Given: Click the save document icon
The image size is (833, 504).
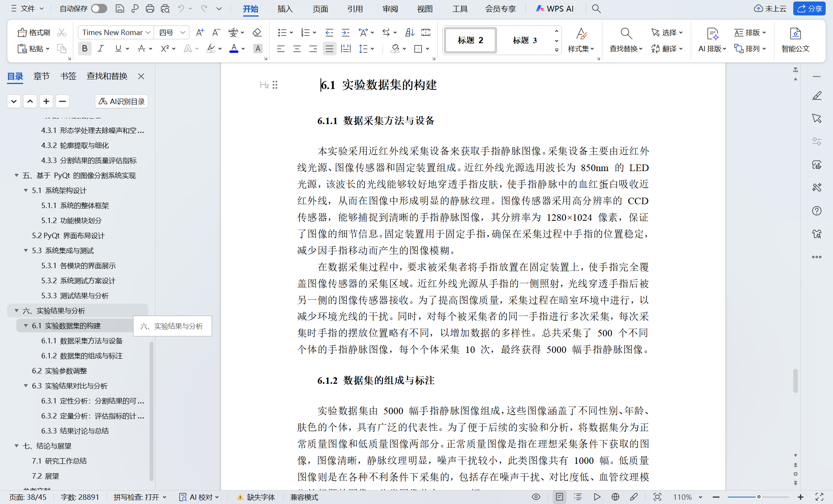Looking at the screenshot, I should [x=120, y=8].
